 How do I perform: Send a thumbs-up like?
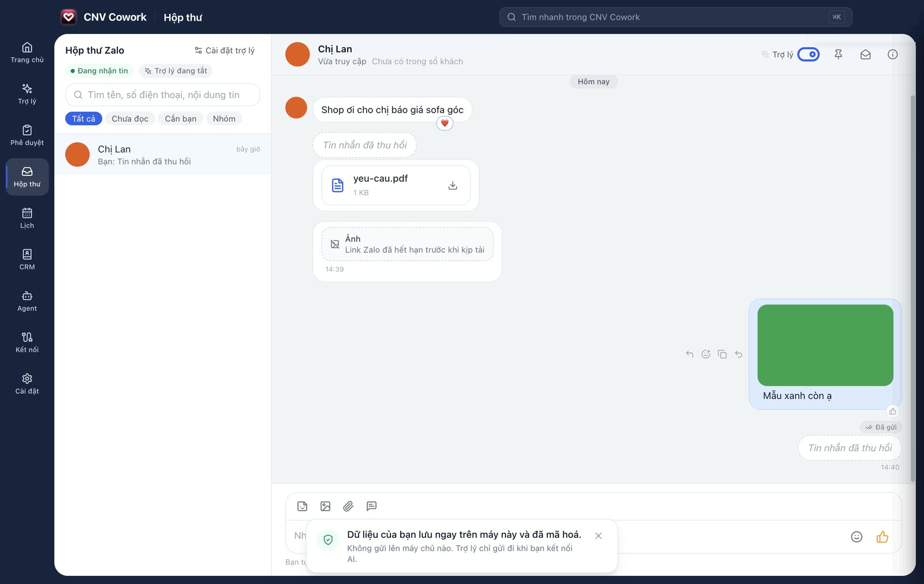click(x=882, y=537)
